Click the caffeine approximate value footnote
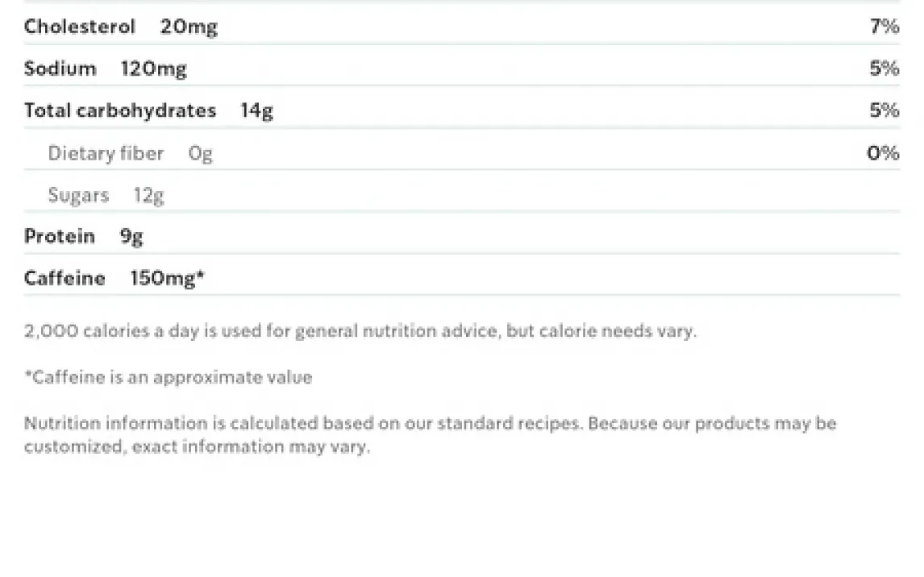 tap(168, 377)
